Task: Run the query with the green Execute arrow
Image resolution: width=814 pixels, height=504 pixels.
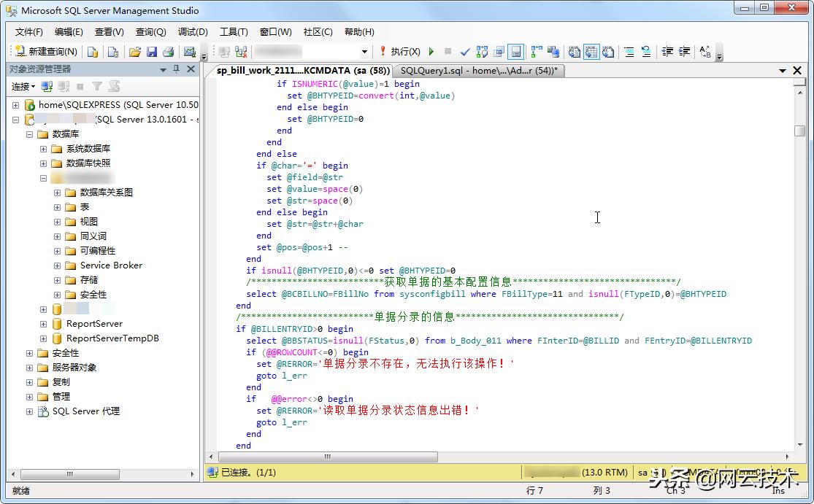Action: 431,52
